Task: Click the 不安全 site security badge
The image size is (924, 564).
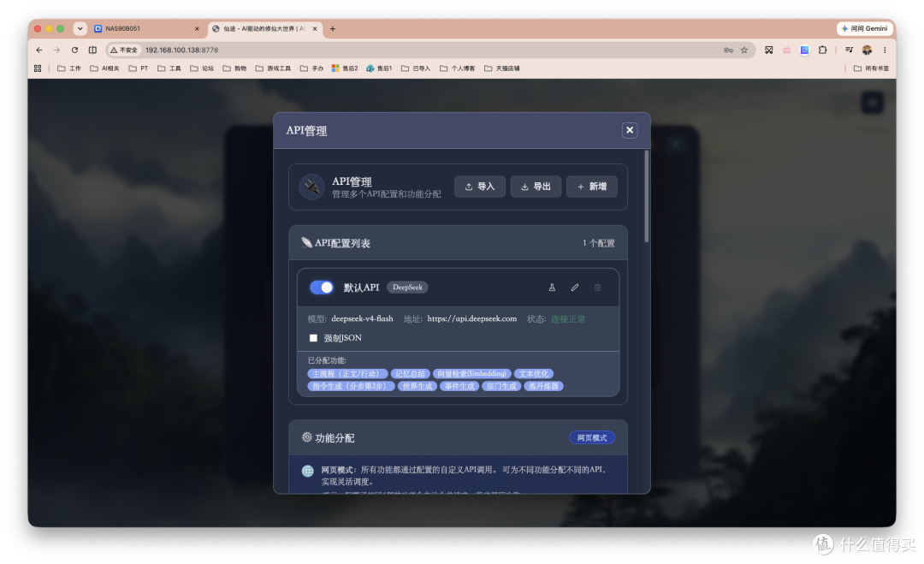Action: pos(124,50)
